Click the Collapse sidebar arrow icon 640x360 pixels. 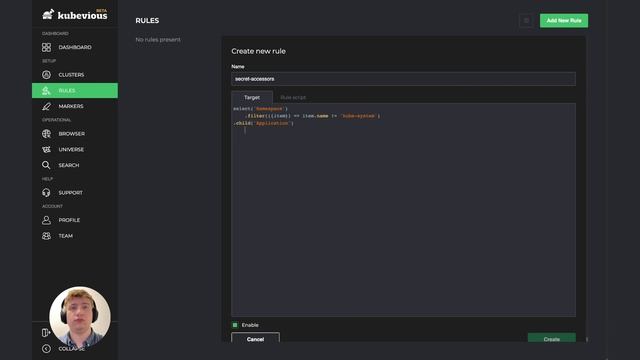tap(46, 349)
